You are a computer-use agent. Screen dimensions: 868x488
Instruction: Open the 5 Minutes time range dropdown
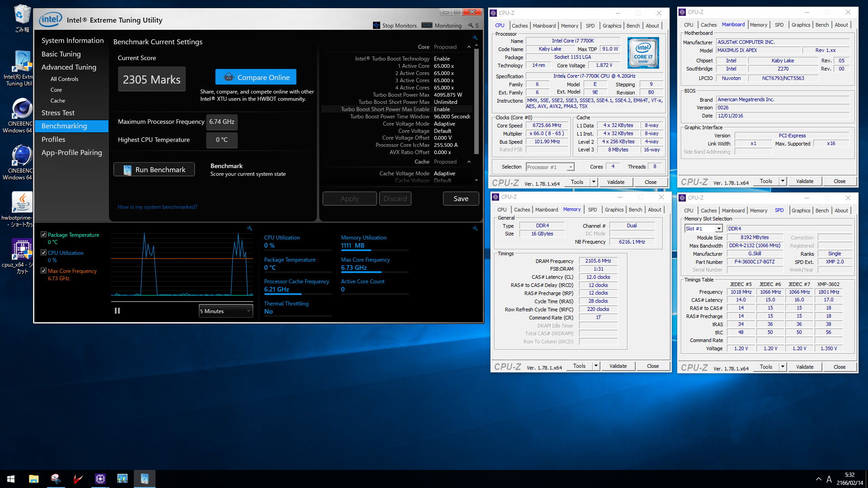[226, 311]
